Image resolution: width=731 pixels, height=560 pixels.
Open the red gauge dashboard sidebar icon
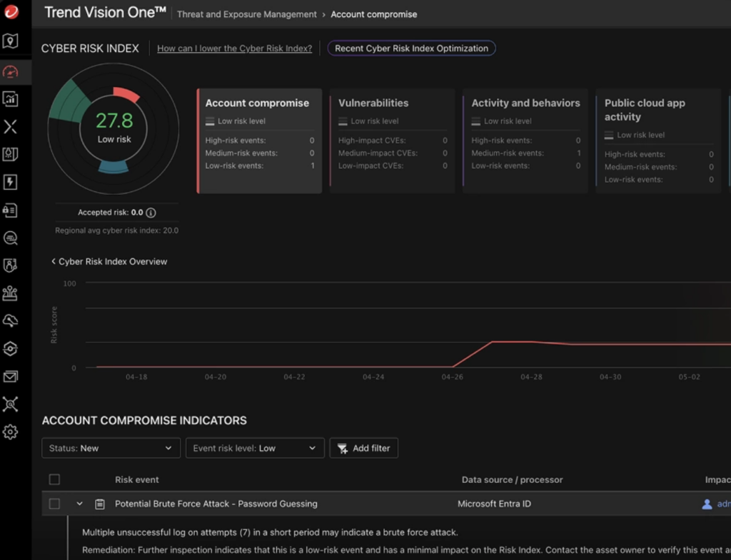[10, 72]
